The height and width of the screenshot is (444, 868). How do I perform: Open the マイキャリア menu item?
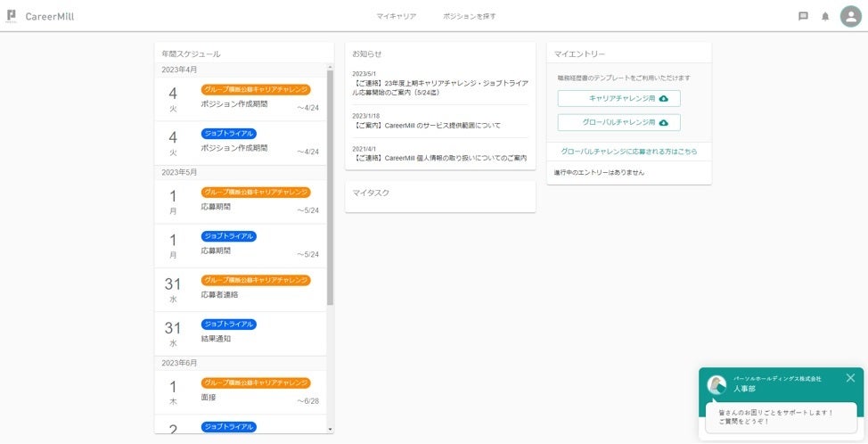[x=397, y=16]
